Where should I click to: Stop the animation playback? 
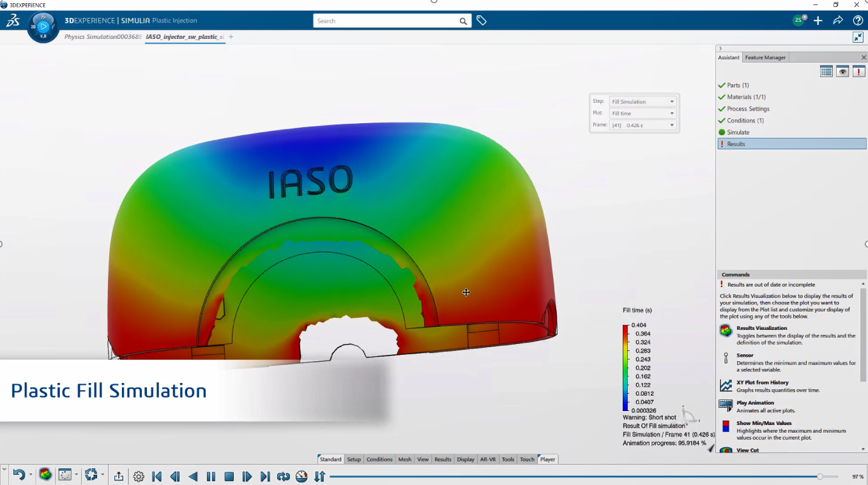tap(229, 476)
